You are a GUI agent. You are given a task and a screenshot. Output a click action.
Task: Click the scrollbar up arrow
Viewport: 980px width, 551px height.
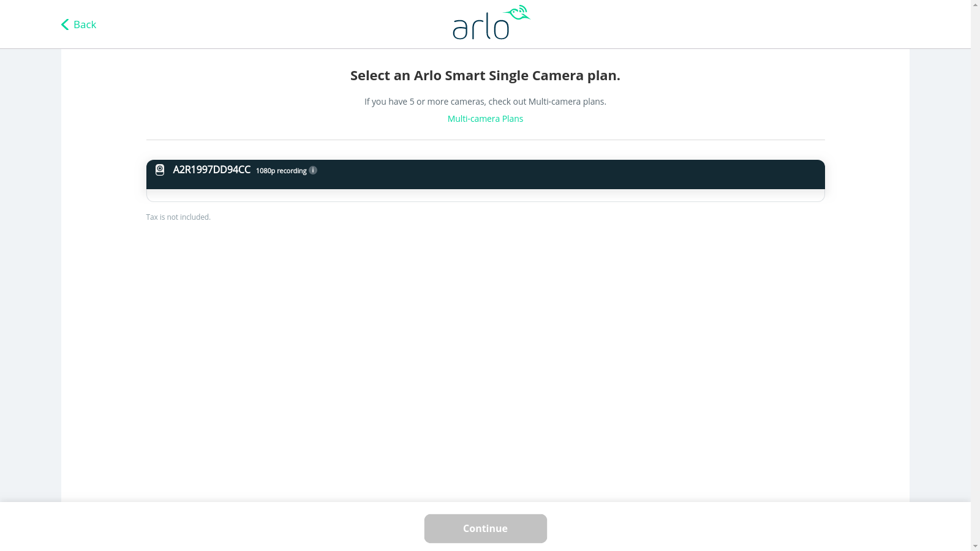tap(975, 5)
